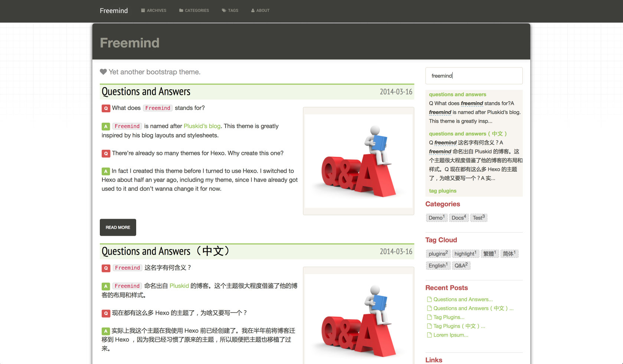623x364 pixels.
Task: Click the A badge before 实际上我这个主题
Action: coord(106,331)
